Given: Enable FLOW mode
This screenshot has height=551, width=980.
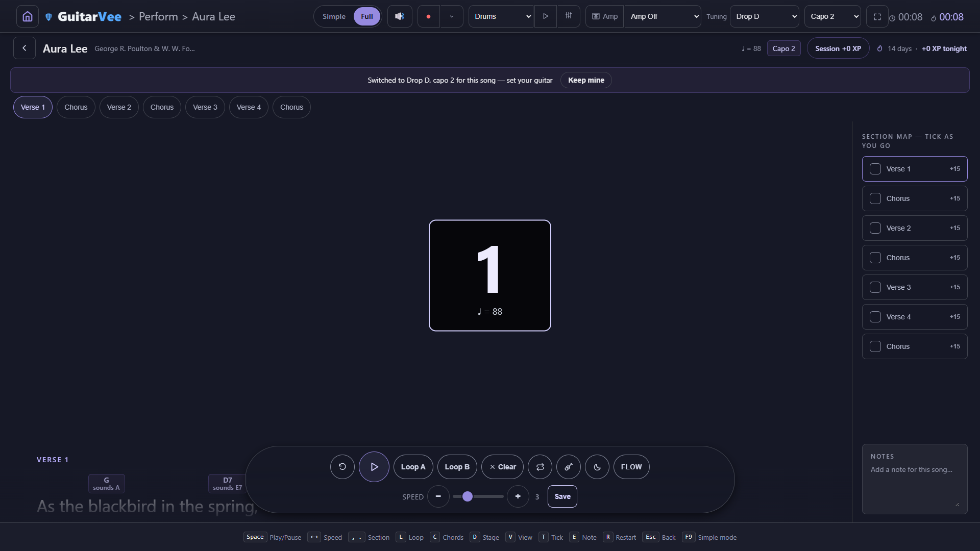Looking at the screenshot, I should (631, 467).
